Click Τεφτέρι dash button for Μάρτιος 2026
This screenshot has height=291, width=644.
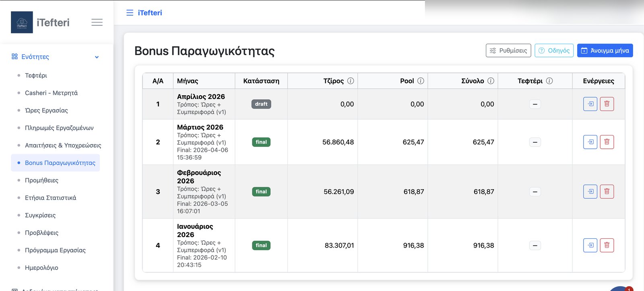tap(535, 142)
